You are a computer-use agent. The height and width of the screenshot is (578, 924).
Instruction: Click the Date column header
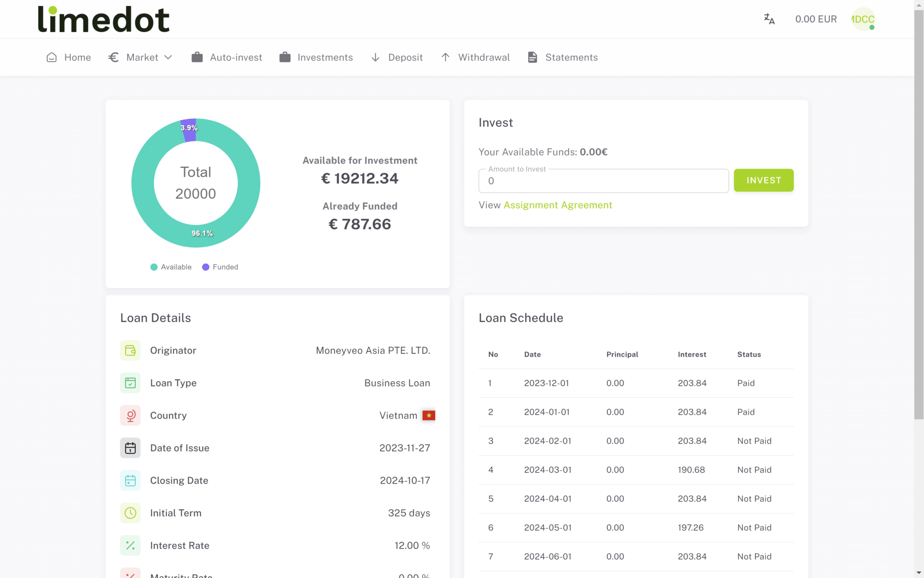point(532,354)
